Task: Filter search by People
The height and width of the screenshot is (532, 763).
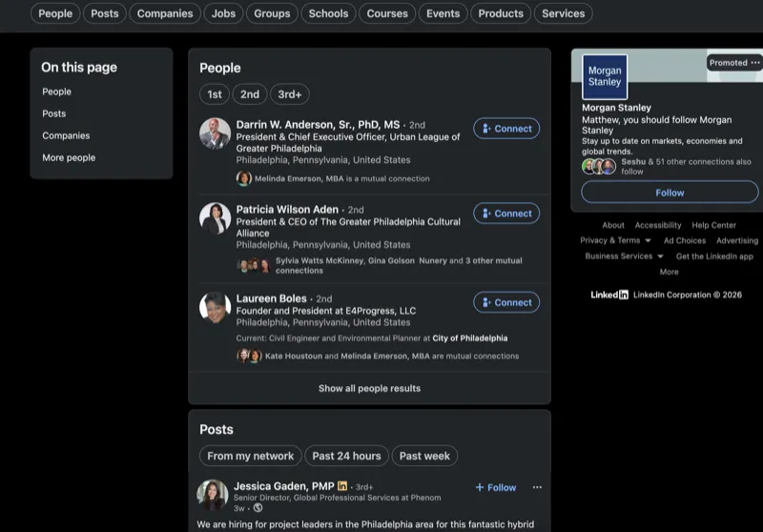Action: [x=55, y=13]
